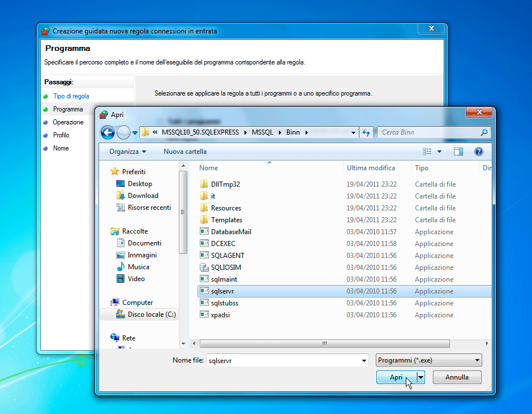The width and height of the screenshot is (532, 414).
Task: Click the Cerca Binn search field
Action: 430,132
